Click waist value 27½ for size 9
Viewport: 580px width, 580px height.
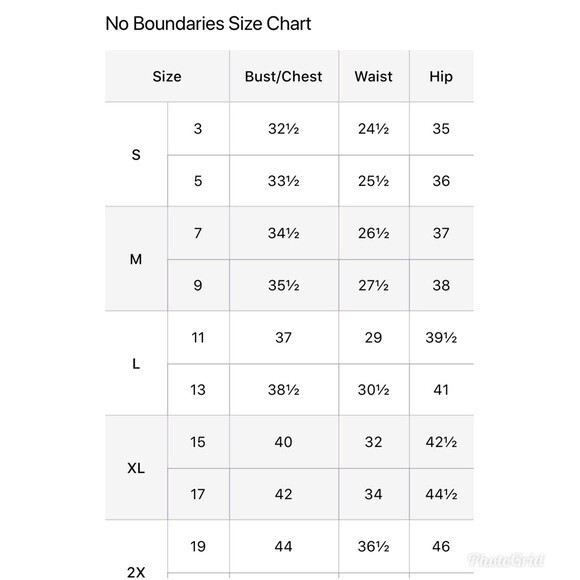tap(373, 285)
